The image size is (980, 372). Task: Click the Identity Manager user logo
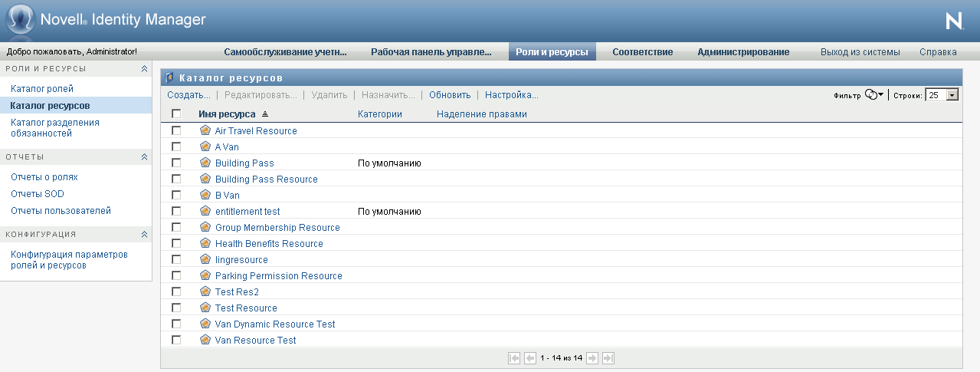pyautogui.click(x=19, y=21)
